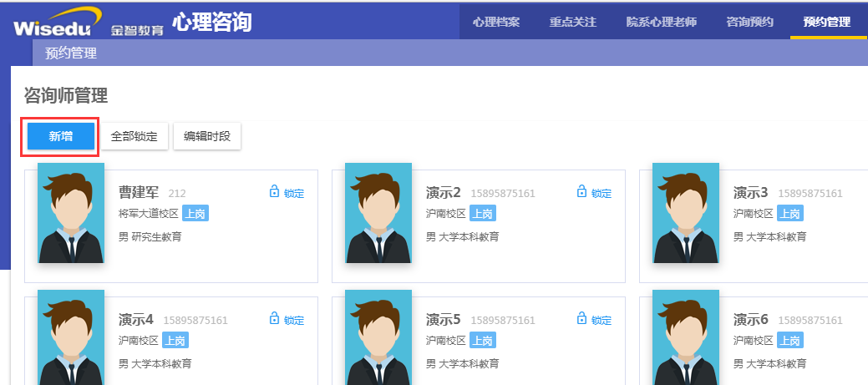
Task: Click 将军大道校区 campus text
Action: tap(149, 214)
